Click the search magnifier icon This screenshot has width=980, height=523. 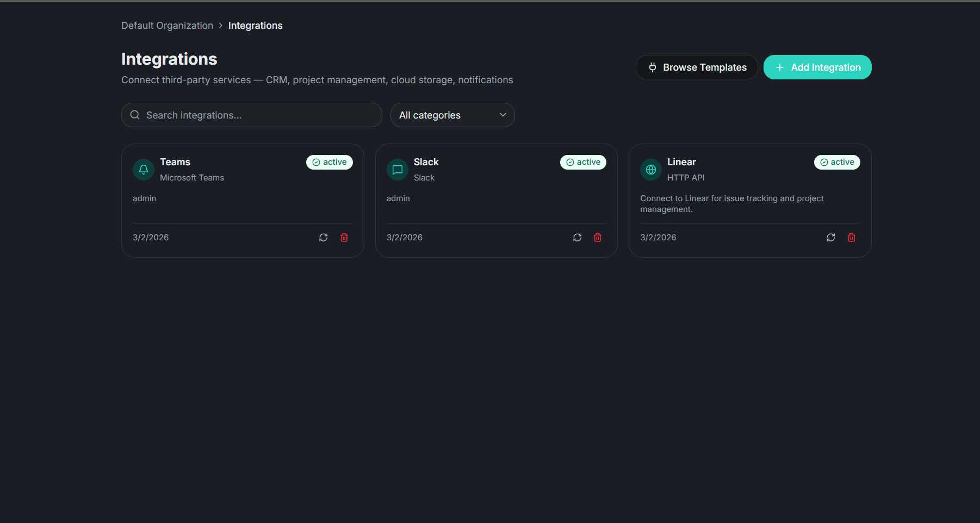(x=134, y=115)
